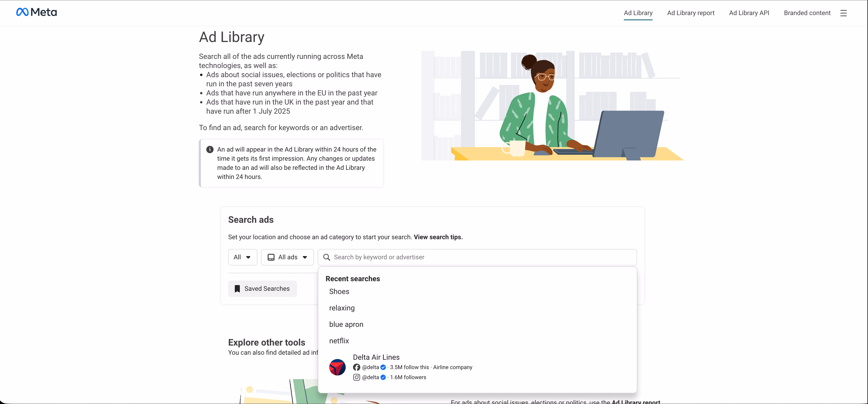Open the hamburger menu

click(x=844, y=13)
